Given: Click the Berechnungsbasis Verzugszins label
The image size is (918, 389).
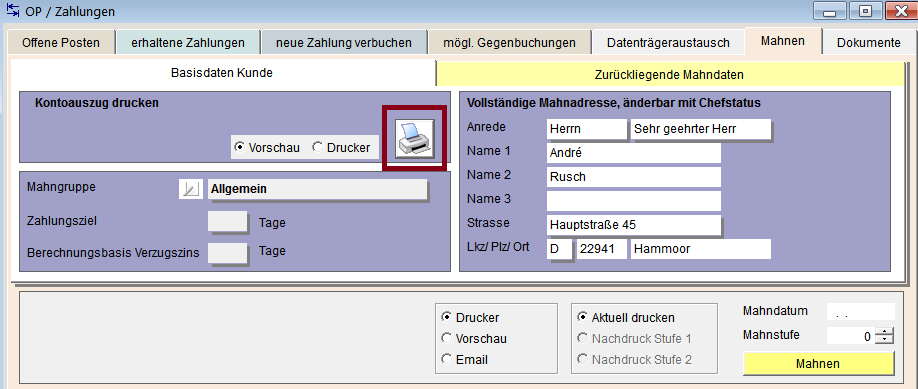Looking at the screenshot, I should [x=113, y=253].
